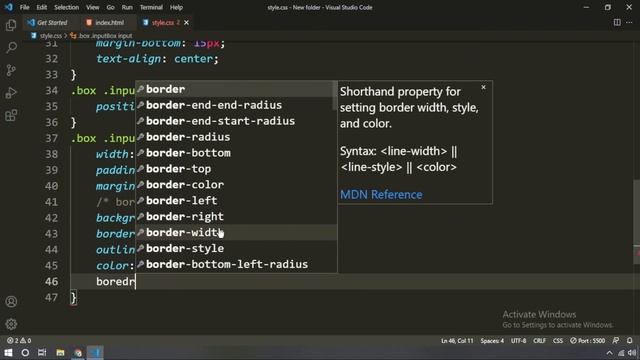Image resolution: width=640 pixels, height=360 pixels.
Task: Click the Cortana search circle on taskbar
Action: tap(25, 353)
